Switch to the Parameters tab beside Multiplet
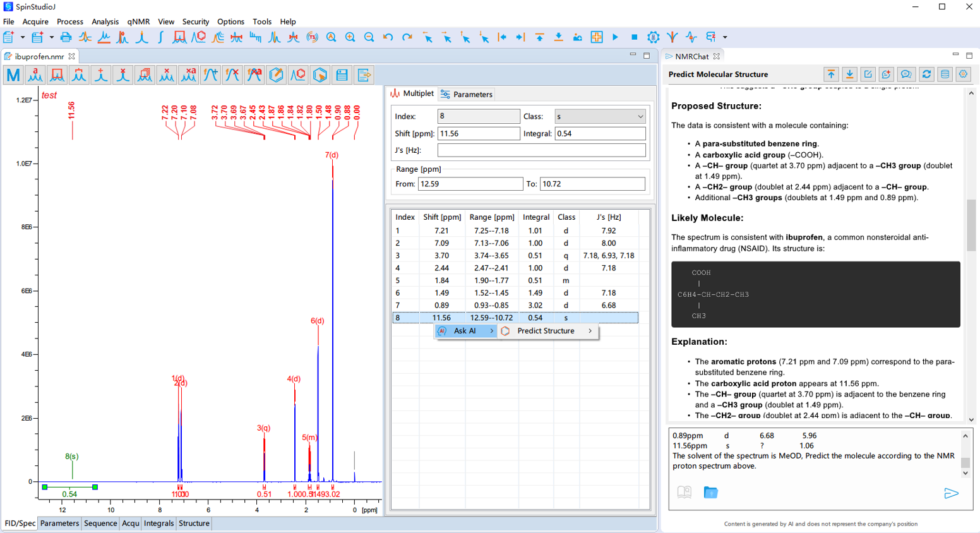The image size is (980, 533). click(x=467, y=94)
